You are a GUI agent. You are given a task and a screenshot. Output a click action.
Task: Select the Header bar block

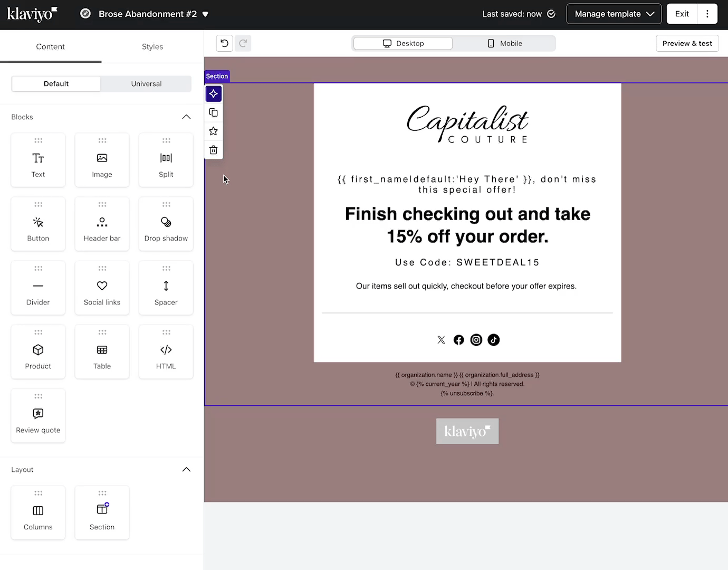(102, 224)
